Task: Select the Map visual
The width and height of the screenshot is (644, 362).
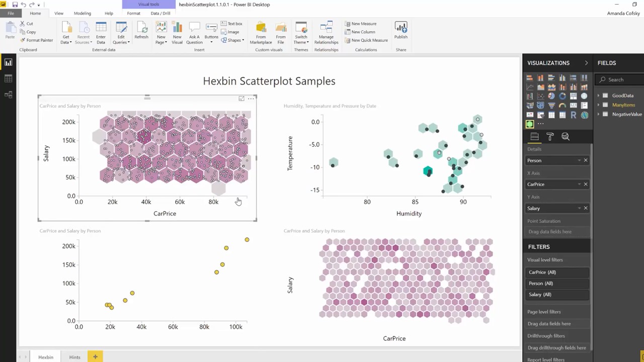Action: 584,96
